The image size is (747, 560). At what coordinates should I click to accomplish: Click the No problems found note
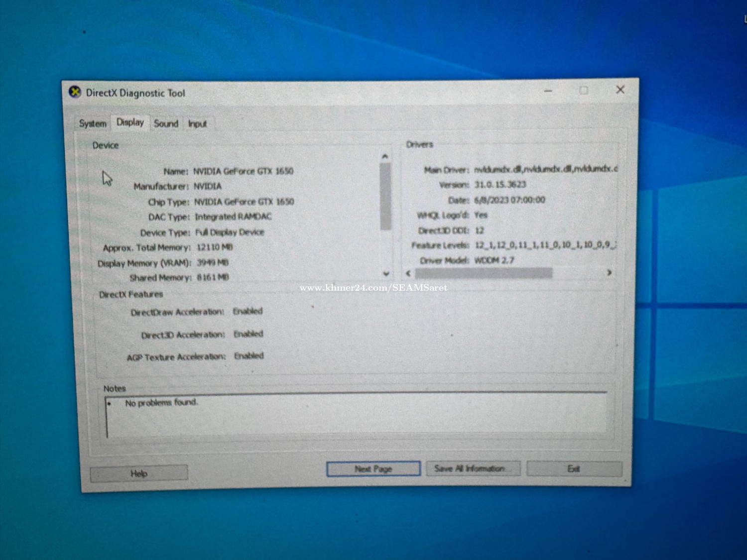tap(161, 403)
